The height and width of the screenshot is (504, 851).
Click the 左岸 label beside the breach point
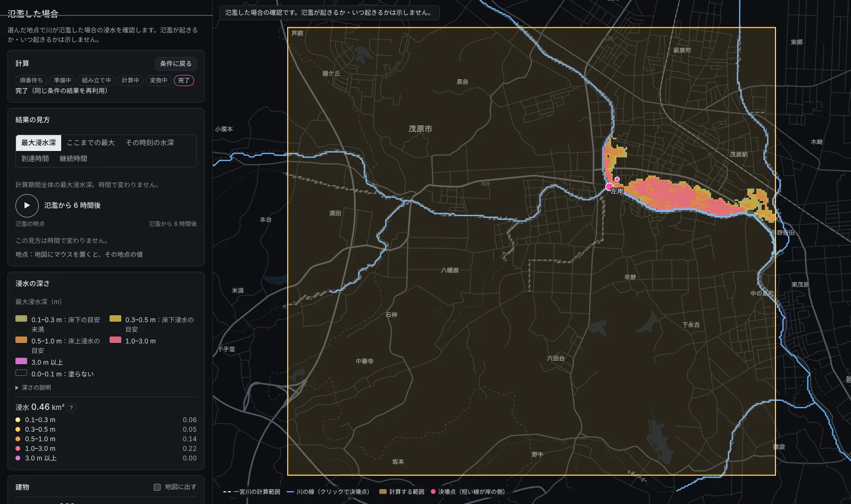[617, 191]
